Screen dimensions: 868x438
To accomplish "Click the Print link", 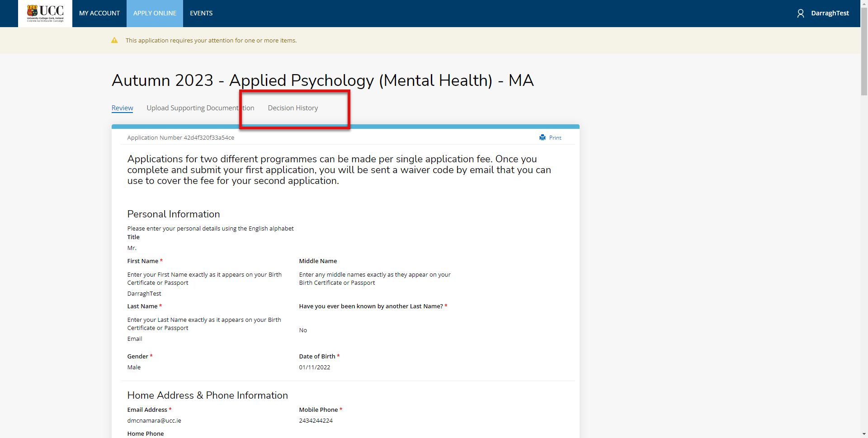I will [555, 138].
